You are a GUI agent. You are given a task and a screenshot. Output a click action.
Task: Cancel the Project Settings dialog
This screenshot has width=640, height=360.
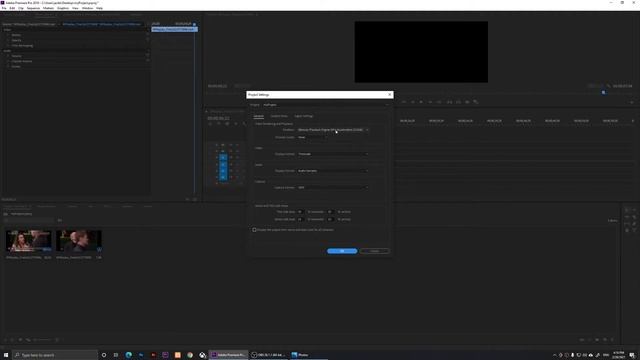point(374,251)
